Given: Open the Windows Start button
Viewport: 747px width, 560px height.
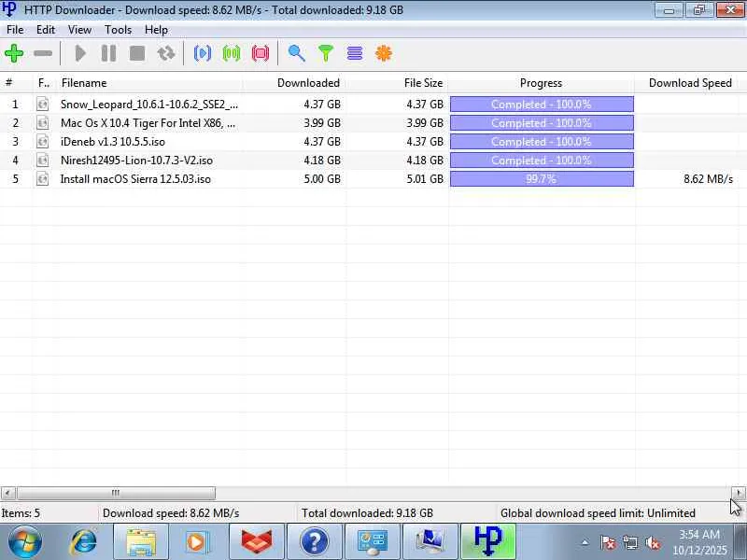Looking at the screenshot, I should 24,542.
